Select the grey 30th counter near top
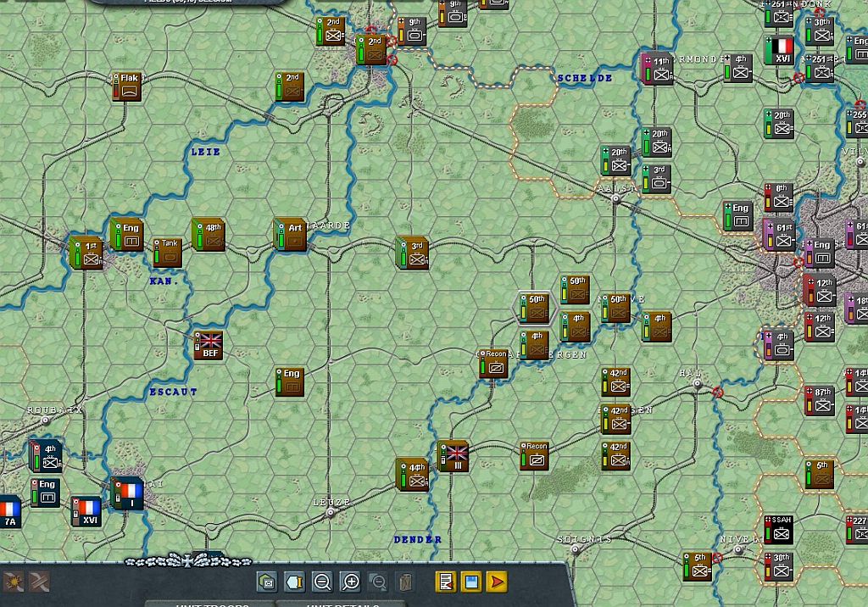 pos(820,31)
